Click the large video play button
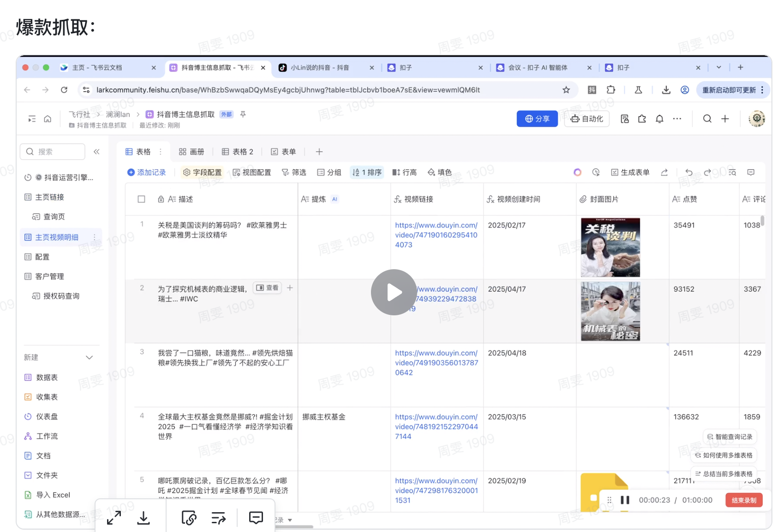Image resolution: width=777 pixels, height=532 pixels. (394, 292)
